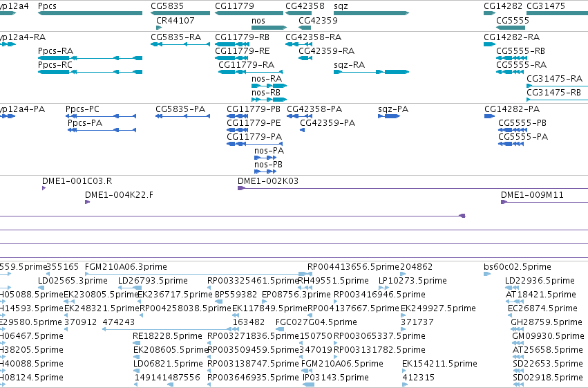This screenshot has width=588, height=388.
Task: Click EST FGM210A06.3prime
Action: coord(126,267)
